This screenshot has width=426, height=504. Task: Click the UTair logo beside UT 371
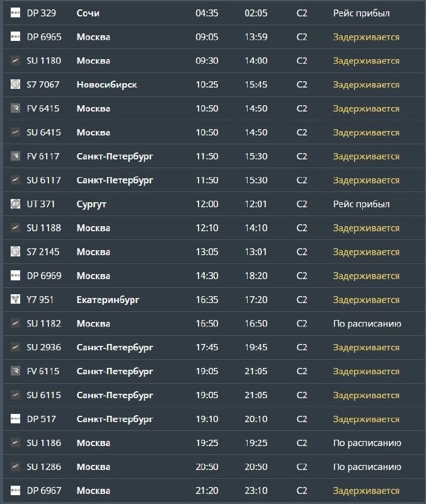click(15, 203)
